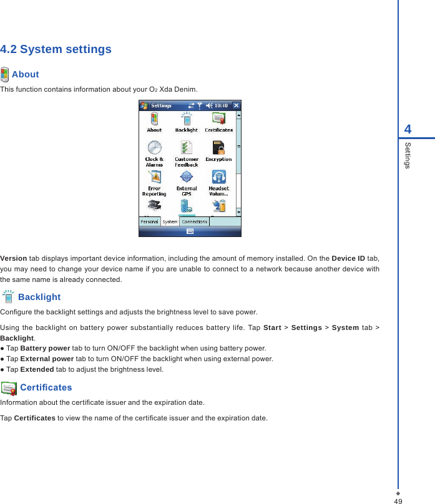This screenshot has width=435, height=504.
Task: Open the memory chip icon in bottom row
Action: pos(154,206)
